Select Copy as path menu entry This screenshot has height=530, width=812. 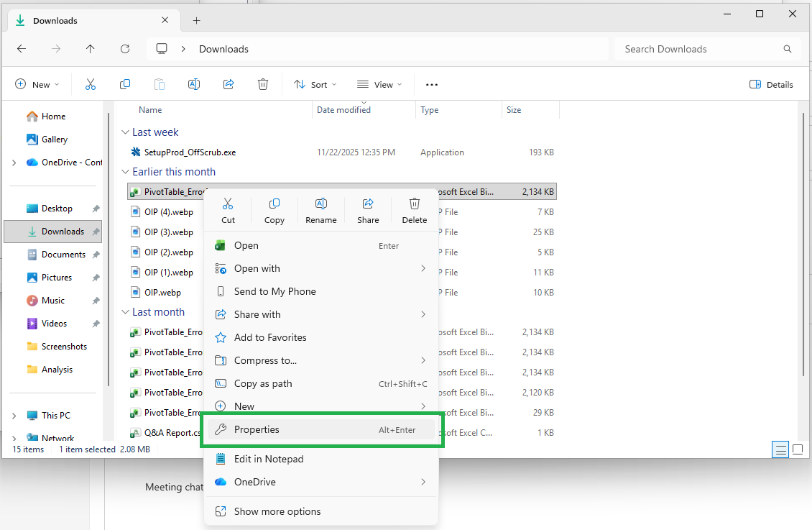[320, 383]
